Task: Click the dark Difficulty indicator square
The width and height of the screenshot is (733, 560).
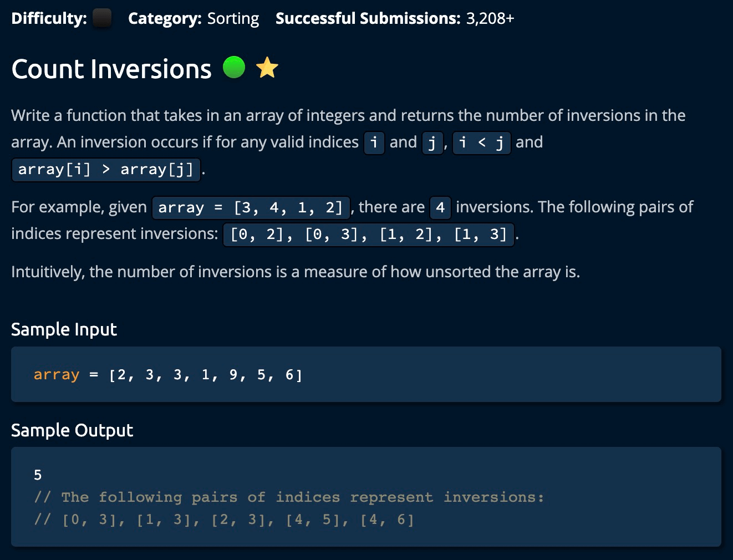Action: tap(102, 18)
